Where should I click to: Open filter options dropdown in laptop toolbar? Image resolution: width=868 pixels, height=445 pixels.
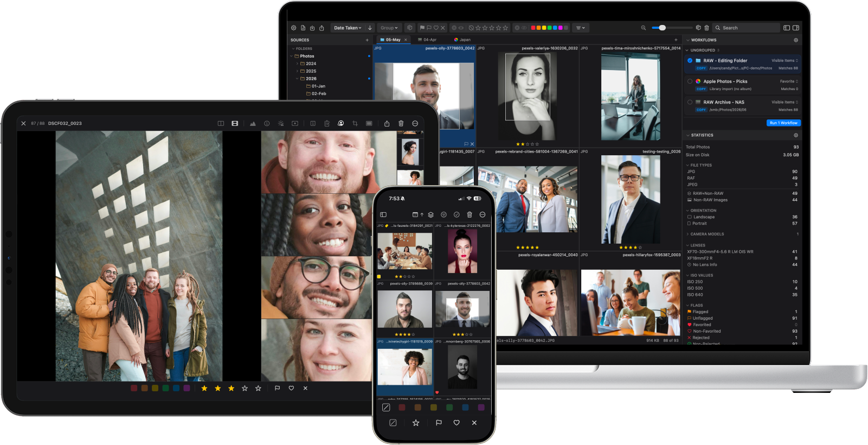pyautogui.click(x=580, y=28)
